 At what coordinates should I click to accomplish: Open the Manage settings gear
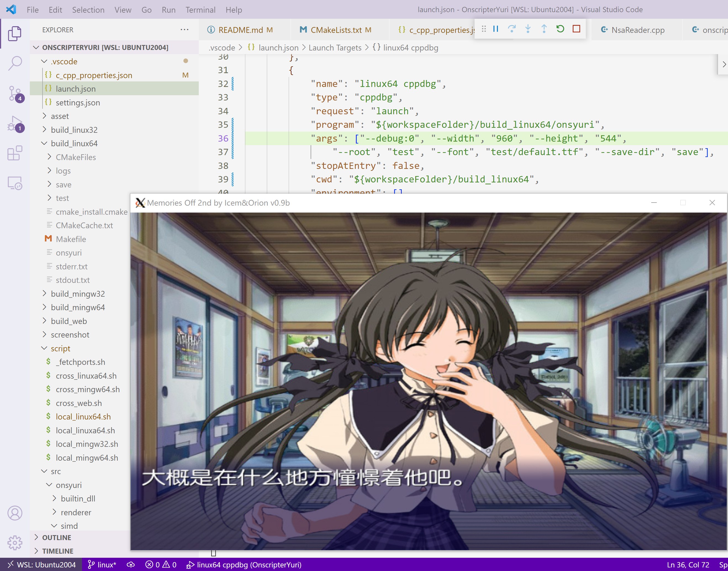coord(15,543)
